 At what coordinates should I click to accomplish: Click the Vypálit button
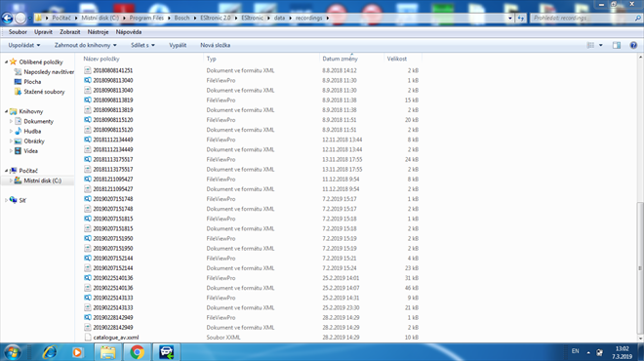[x=178, y=45]
